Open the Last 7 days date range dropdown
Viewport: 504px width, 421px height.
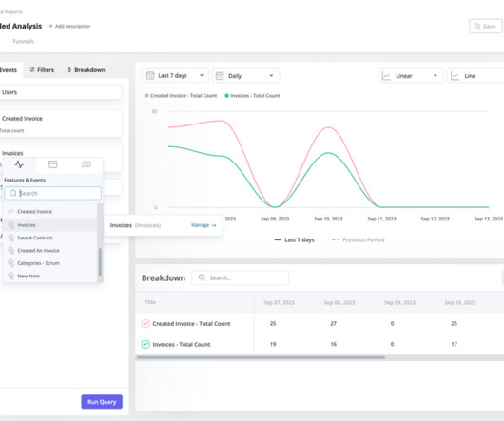point(175,76)
